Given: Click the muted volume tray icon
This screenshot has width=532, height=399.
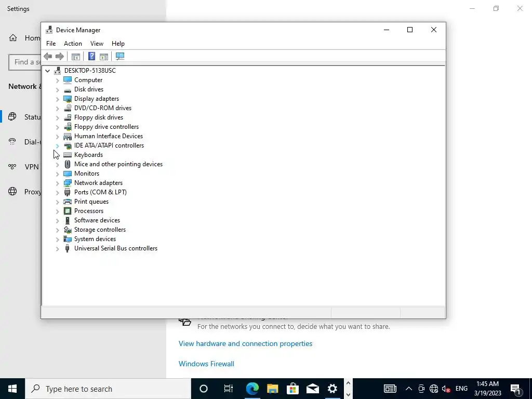Looking at the screenshot, I should (446, 389).
